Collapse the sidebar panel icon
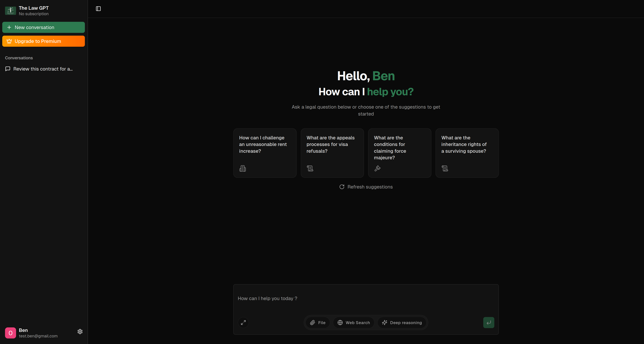 tap(98, 8)
